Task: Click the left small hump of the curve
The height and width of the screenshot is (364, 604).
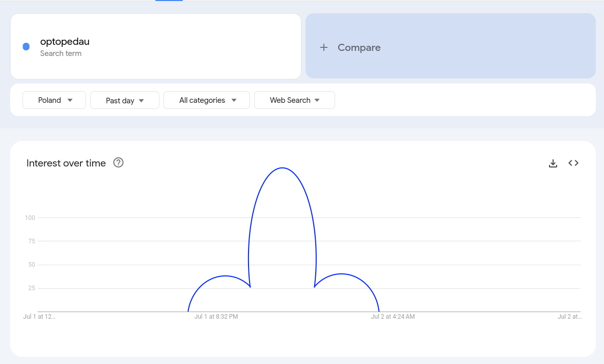Action: point(225,276)
